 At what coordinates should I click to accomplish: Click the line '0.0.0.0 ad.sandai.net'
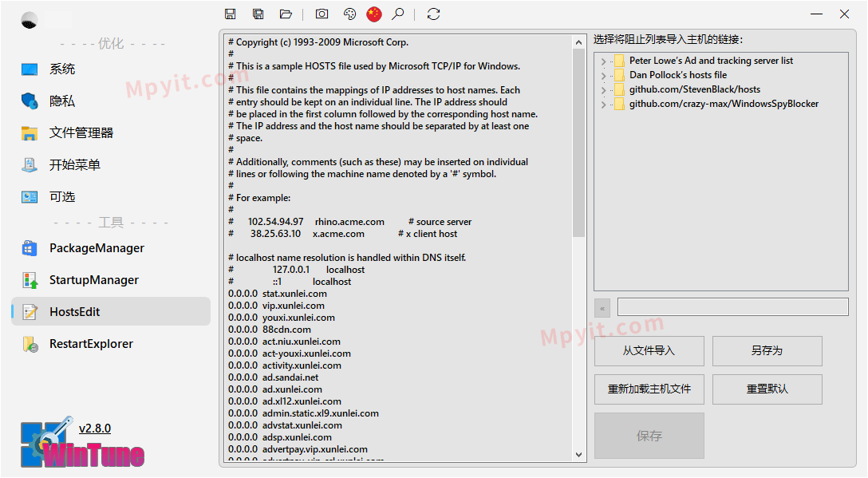tap(274, 377)
